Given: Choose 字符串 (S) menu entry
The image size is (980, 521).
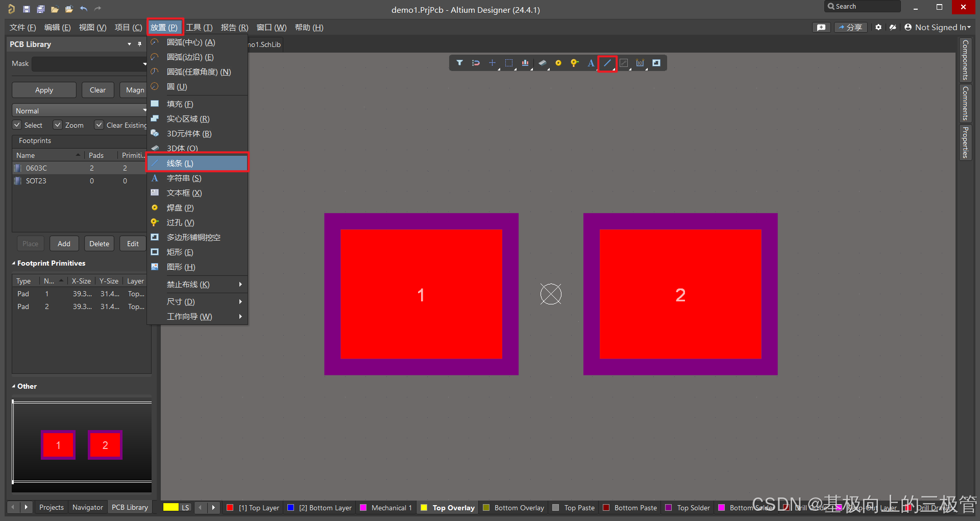Looking at the screenshot, I should (x=197, y=178).
